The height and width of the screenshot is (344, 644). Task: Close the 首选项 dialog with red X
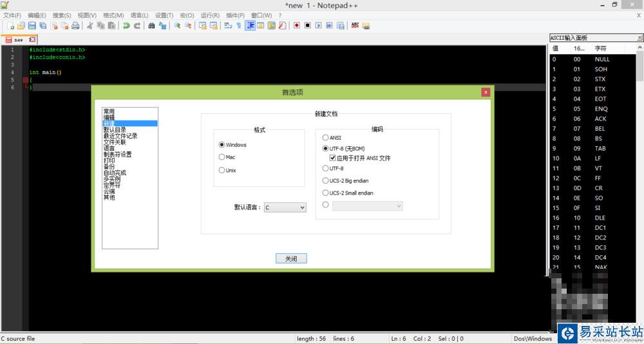(486, 92)
